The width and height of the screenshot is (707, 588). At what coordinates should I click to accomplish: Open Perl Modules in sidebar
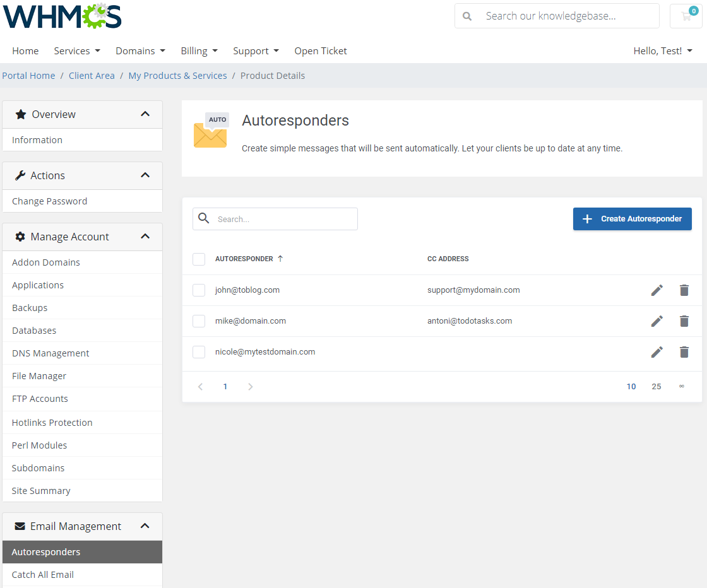tap(83, 445)
